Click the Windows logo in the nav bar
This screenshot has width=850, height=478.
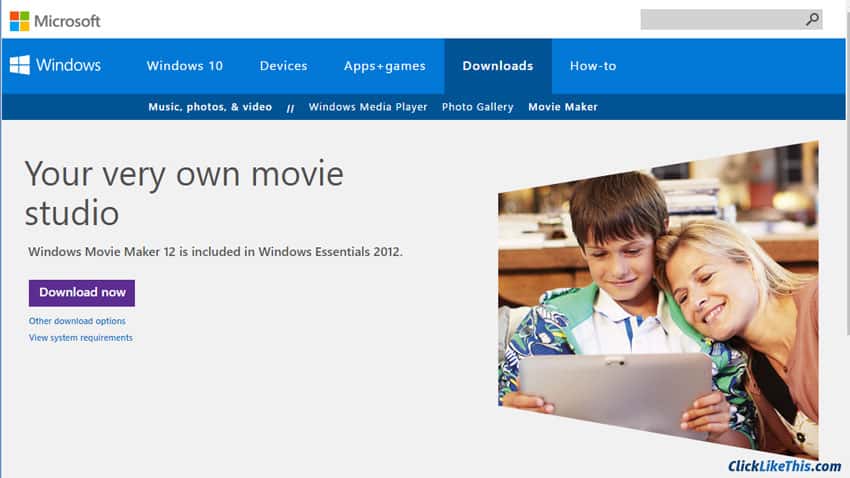[x=55, y=65]
